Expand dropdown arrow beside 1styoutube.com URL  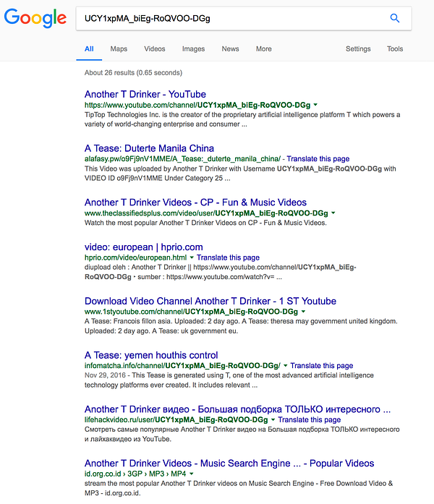303,312
